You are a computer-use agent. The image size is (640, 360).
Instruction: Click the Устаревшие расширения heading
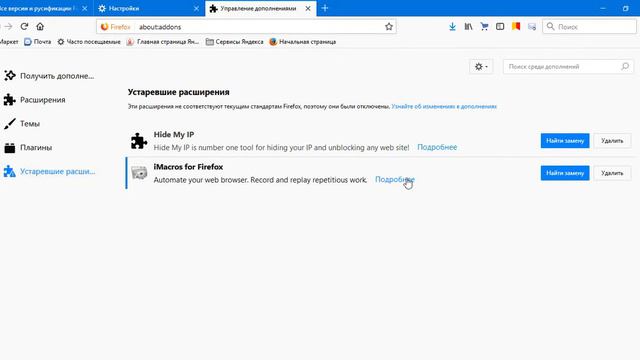pyautogui.click(x=178, y=92)
